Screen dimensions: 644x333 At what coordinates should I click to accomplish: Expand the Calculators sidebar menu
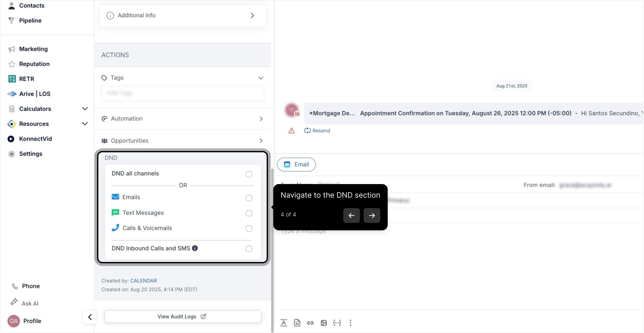point(85,109)
